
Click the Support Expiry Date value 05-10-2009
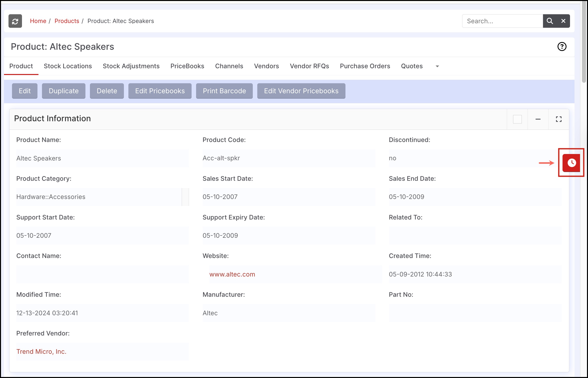click(220, 235)
